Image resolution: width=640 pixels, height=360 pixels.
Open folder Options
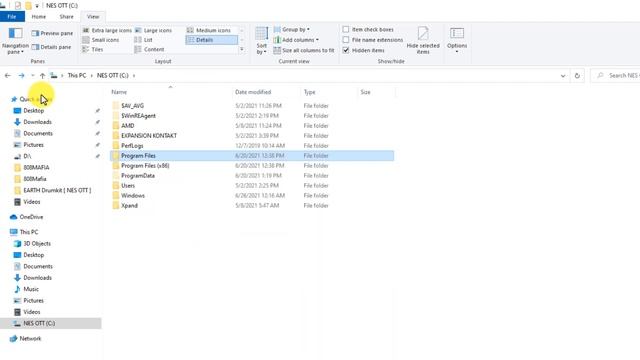457,40
